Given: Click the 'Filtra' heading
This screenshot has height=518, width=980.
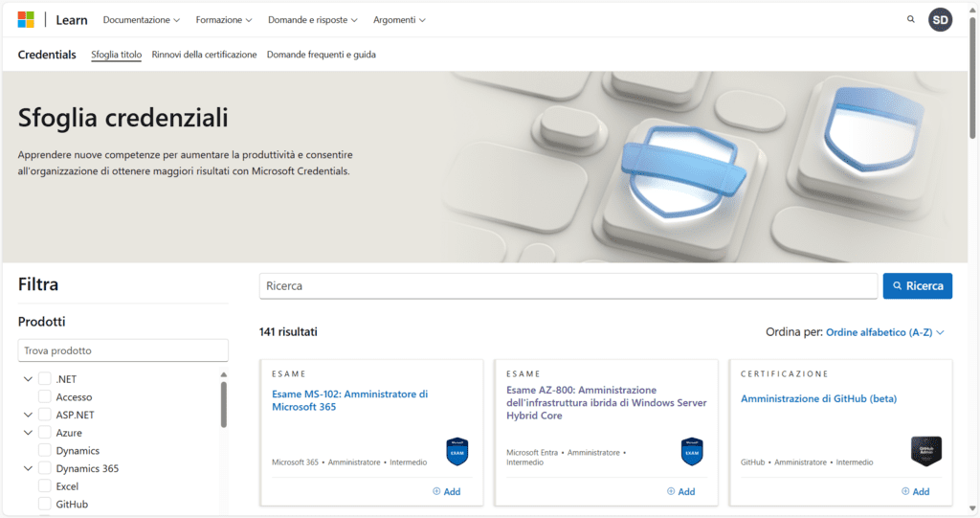Looking at the screenshot, I should pos(38,284).
